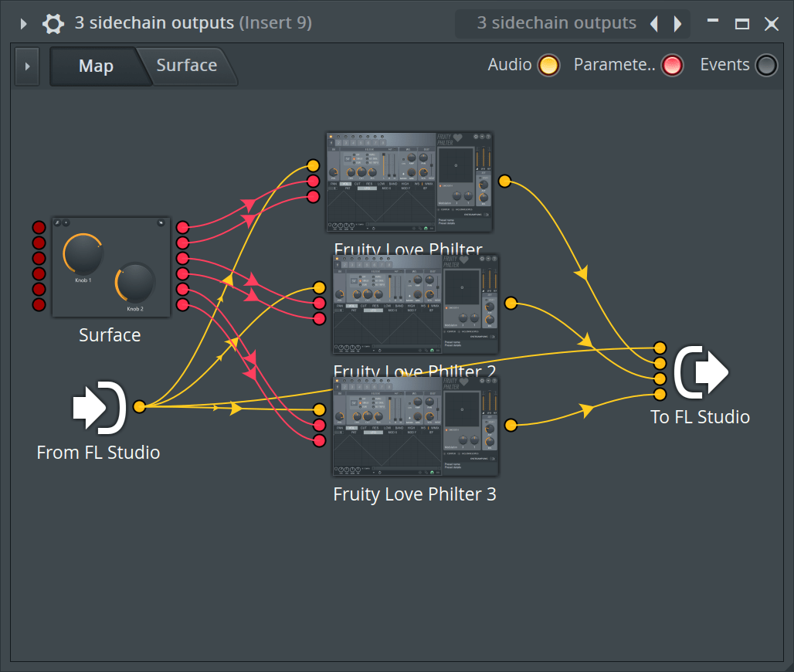Select the Surface control module
The height and width of the screenshot is (672, 794).
[x=109, y=266]
